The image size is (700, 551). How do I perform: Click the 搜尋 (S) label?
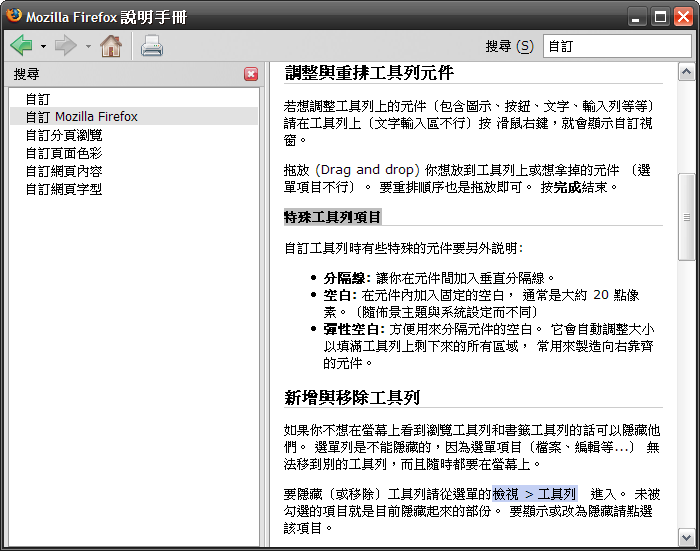coord(509,46)
